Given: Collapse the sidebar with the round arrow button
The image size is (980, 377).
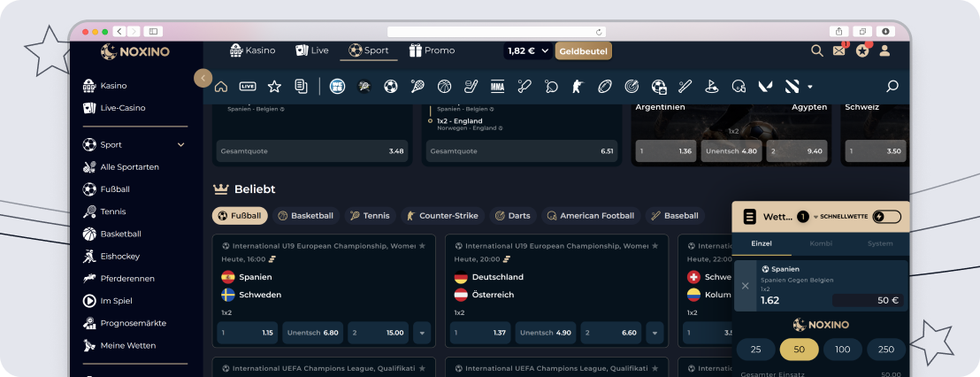Looking at the screenshot, I should pos(203,78).
